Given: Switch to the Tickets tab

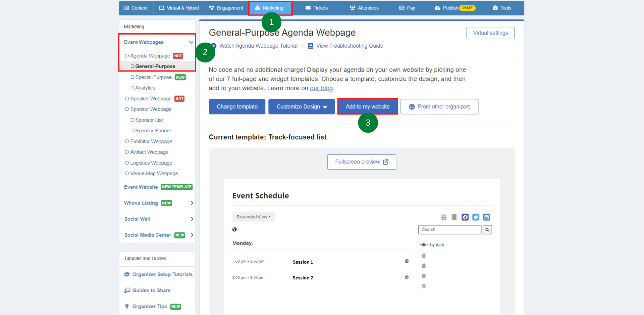Looking at the screenshot, I should coord(317,8).
